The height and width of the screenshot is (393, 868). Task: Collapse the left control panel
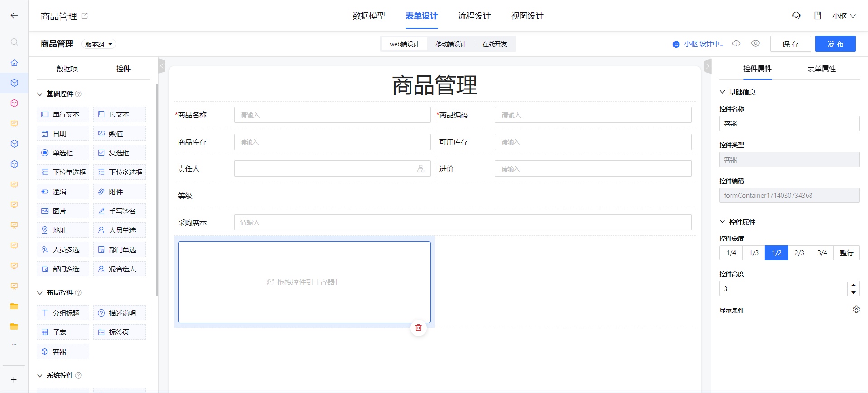pos(162,66)
